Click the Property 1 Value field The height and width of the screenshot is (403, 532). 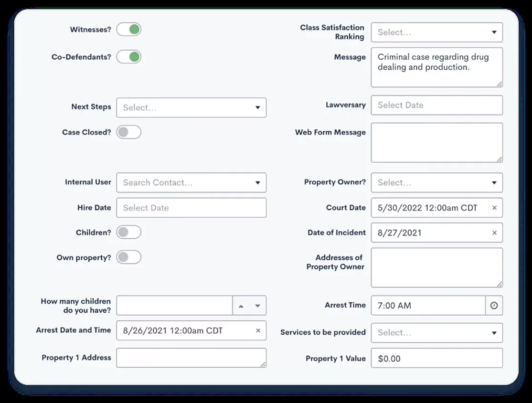click(436, 358)
